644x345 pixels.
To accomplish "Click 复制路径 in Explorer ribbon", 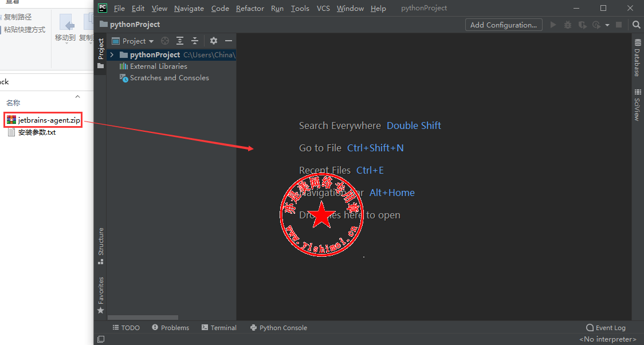I will pos(18,17).
